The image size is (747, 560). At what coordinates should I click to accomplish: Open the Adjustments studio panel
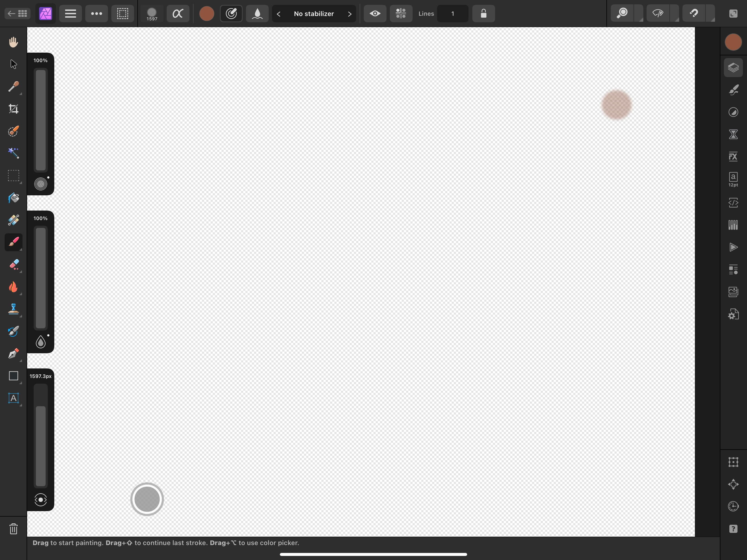point(733,112)
